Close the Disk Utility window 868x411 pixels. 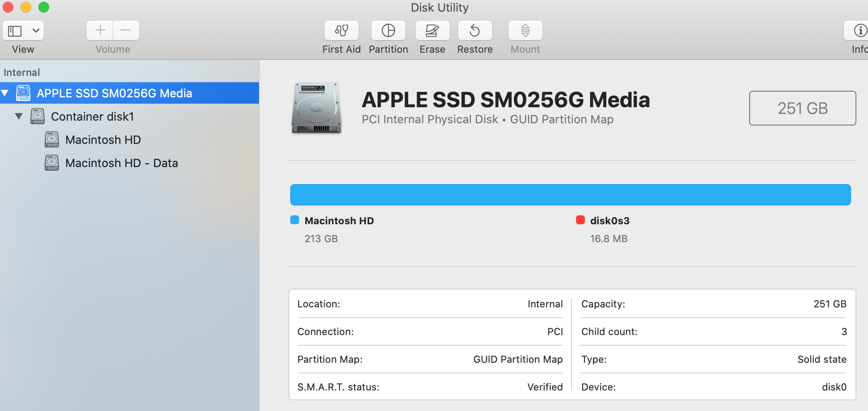coord(8,7)
